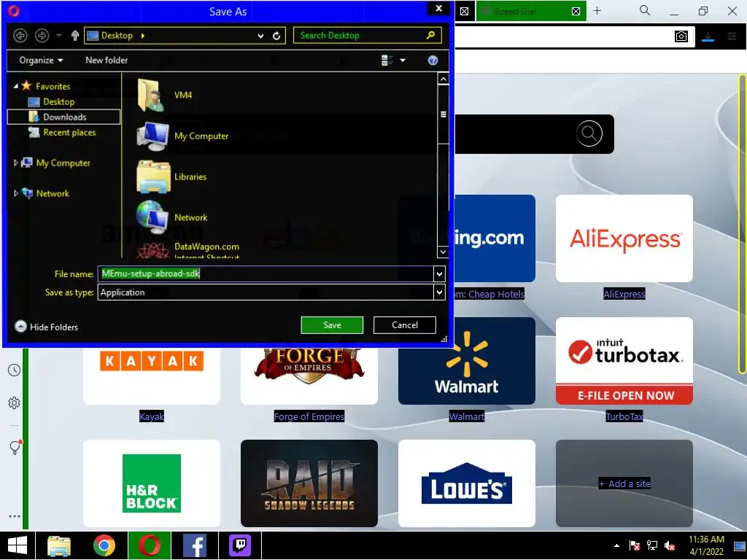Open Opera sidebar lightbulb icon
Screen dimensions: 747x560
click(15, 447)
